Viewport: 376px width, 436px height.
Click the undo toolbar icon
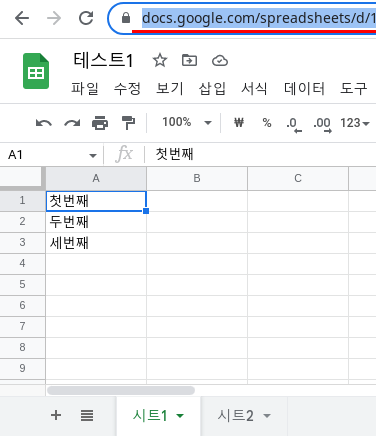coord(44,123)
